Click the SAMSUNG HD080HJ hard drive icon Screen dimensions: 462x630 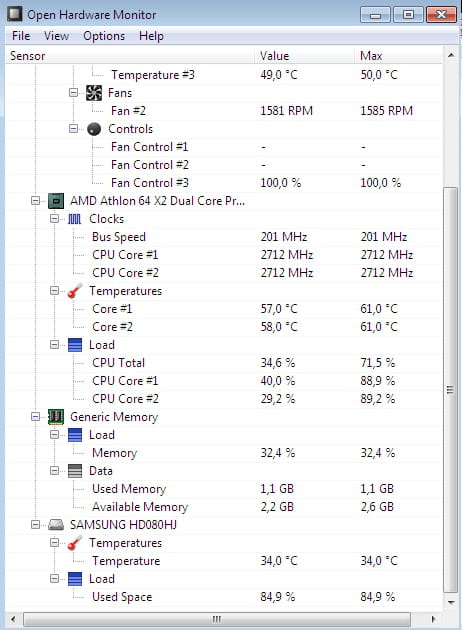56,525
